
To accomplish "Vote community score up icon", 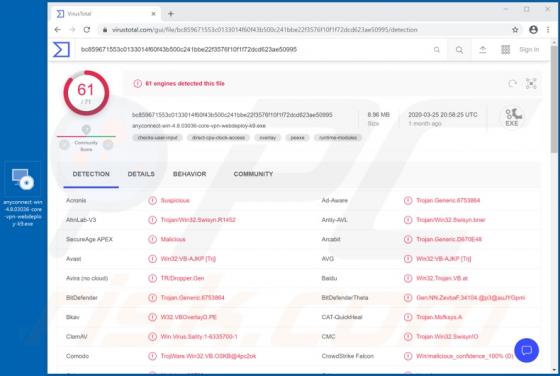I will coord(108,145).
